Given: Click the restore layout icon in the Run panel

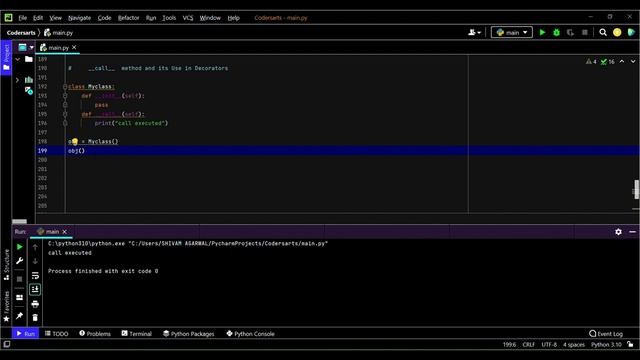Looking at the screenshot, I should click(19, 297).
